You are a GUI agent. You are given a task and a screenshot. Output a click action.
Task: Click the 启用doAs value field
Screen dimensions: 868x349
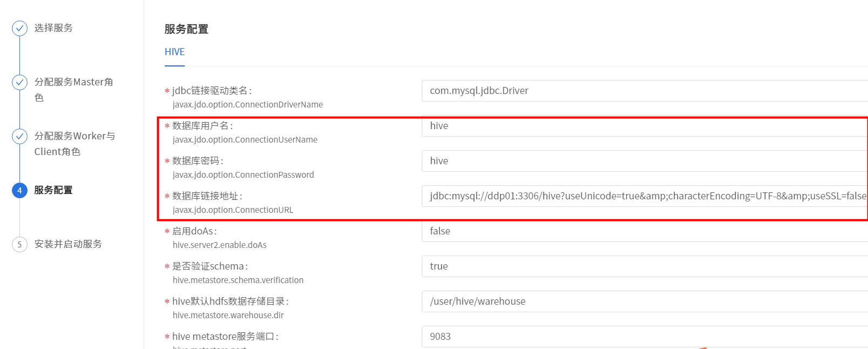643,231
